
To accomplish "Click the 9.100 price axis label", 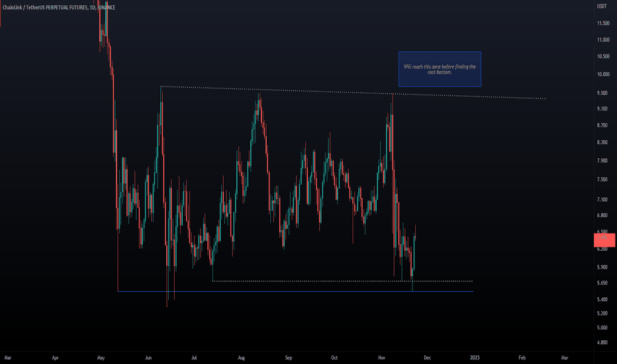I will 602,109.
